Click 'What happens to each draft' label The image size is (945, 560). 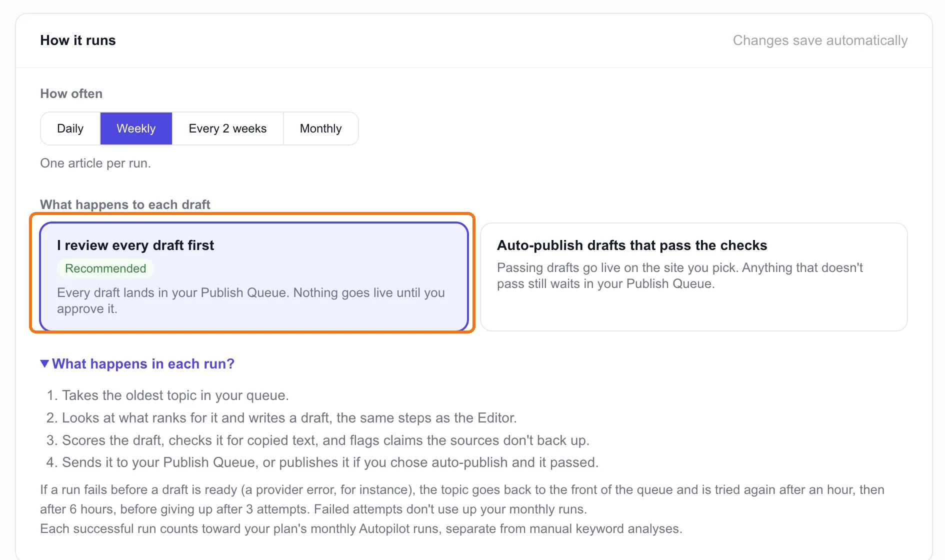125,204
